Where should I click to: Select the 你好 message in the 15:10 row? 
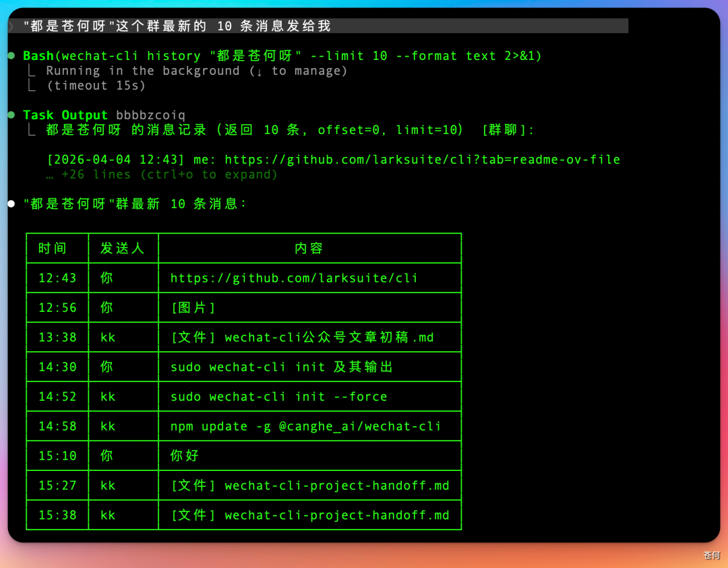click(x=183, y=455)
